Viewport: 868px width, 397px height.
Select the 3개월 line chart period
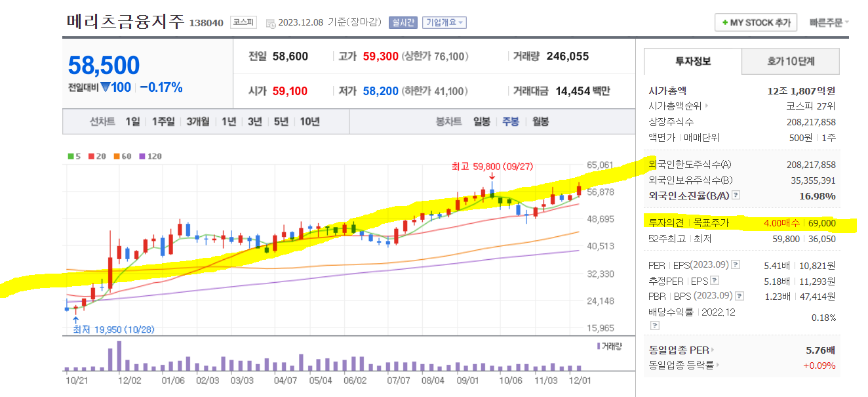click(x=197, y=121)
